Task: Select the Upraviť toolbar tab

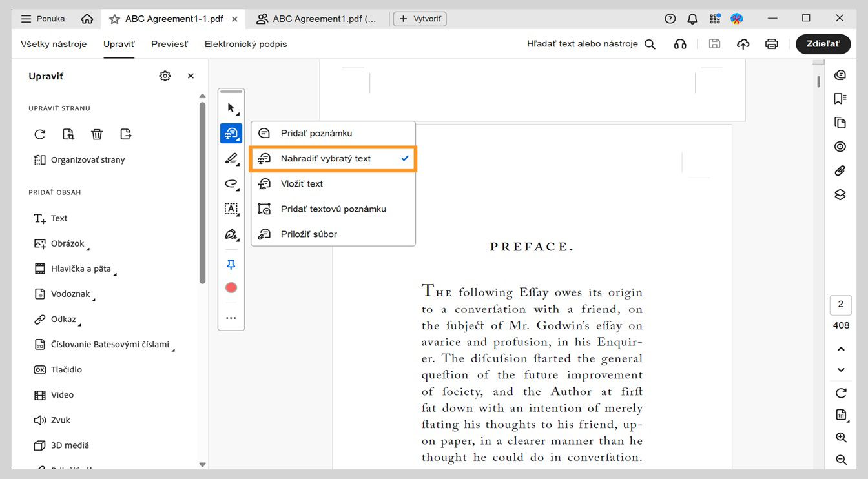Action: pos(119,44)
